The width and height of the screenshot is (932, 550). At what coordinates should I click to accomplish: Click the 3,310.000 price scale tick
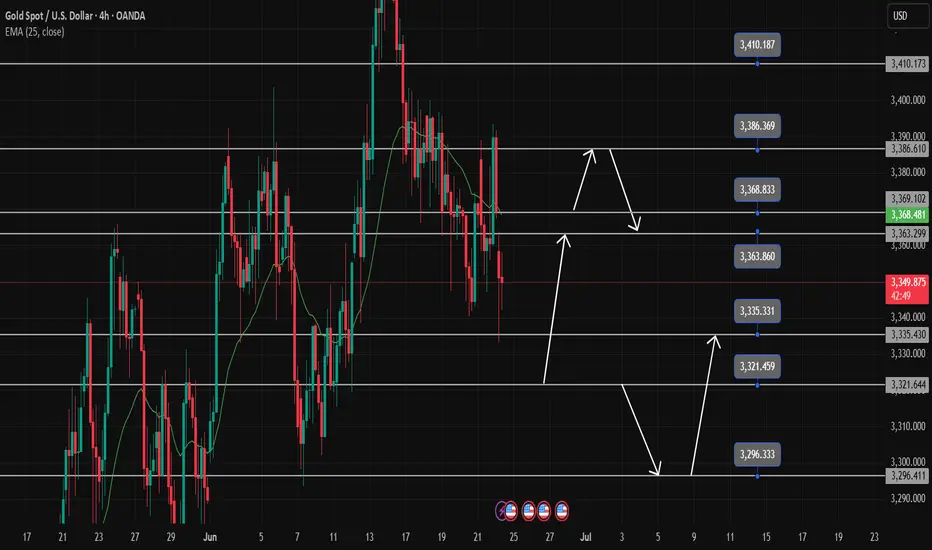tap(908, 426)
